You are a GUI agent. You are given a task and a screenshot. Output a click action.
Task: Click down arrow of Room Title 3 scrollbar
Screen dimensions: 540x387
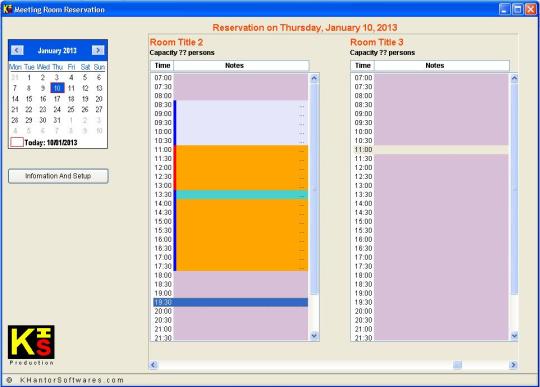tap(514, 335)
